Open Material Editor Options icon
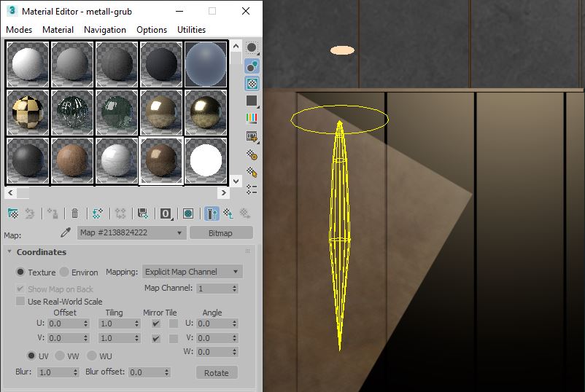585x392 pixels. point(252,154)
